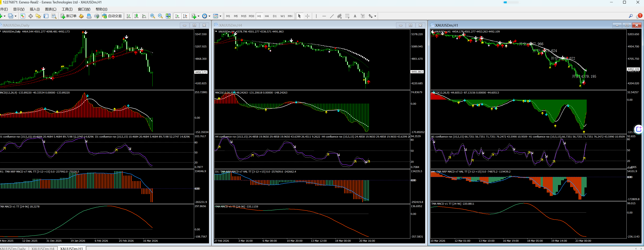Select the Fibonacci Retracement tool
644x250 pixels.
click(347, 16)
